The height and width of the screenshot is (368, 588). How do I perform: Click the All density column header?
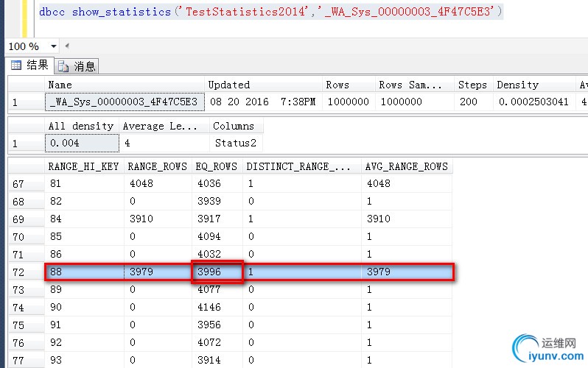[x=82, y=127]
